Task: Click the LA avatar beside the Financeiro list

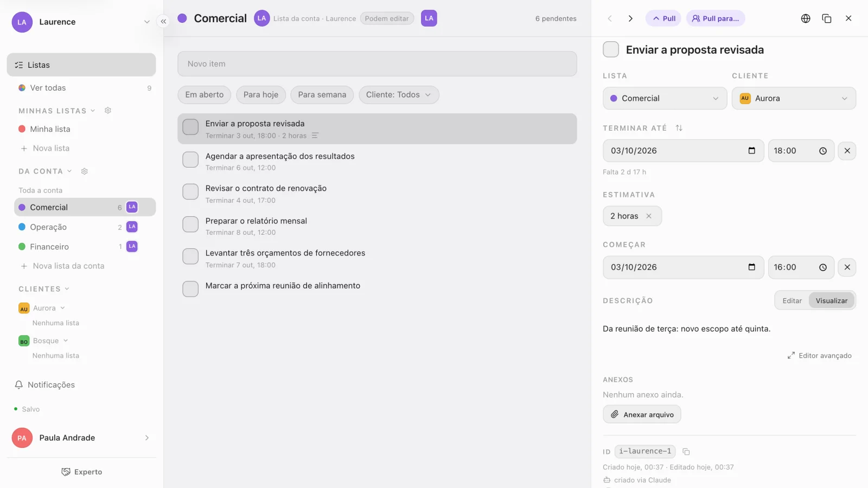Action: click(132, 246)
